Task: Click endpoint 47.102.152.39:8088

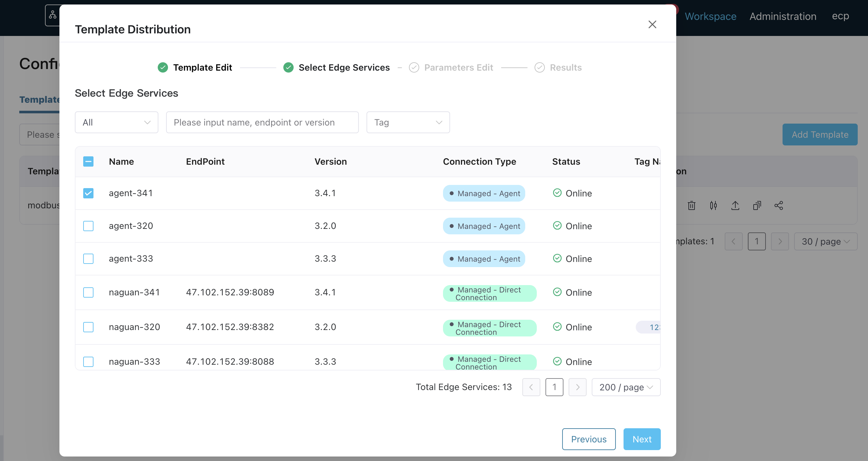Action: click(x=230, y=362)
